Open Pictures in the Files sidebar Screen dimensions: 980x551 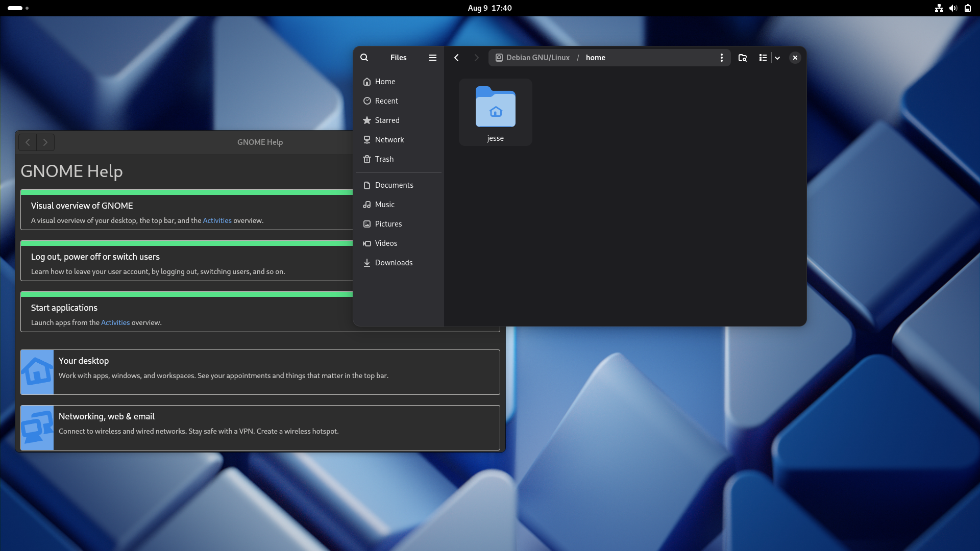[399, 224]
